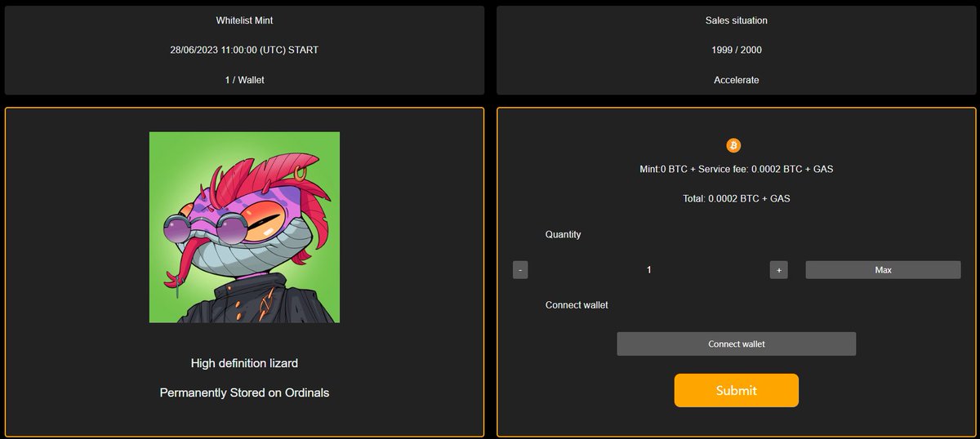This screenshot has height=439, width=980.
Task: Decrease quantity with the minus button
Action: pos(520,270)
